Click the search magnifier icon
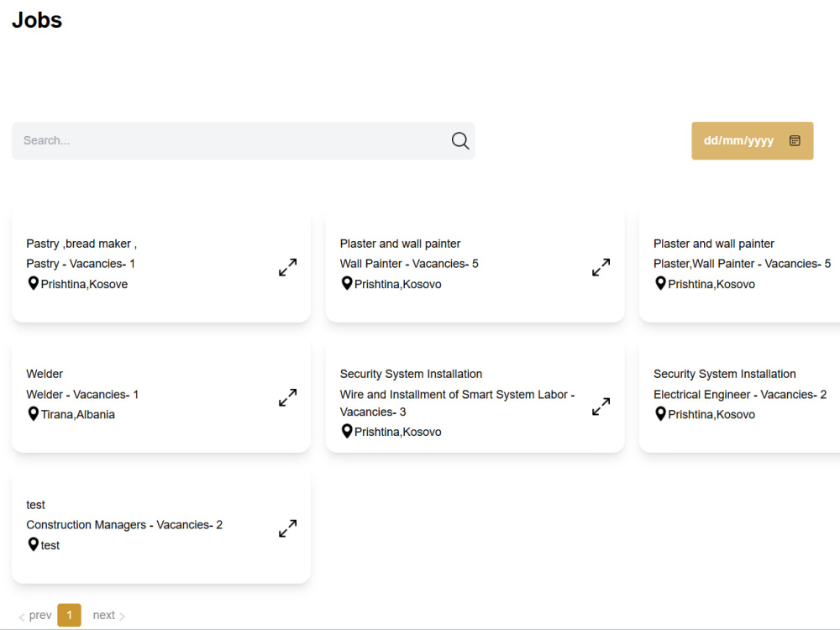 tap(460, 141)
